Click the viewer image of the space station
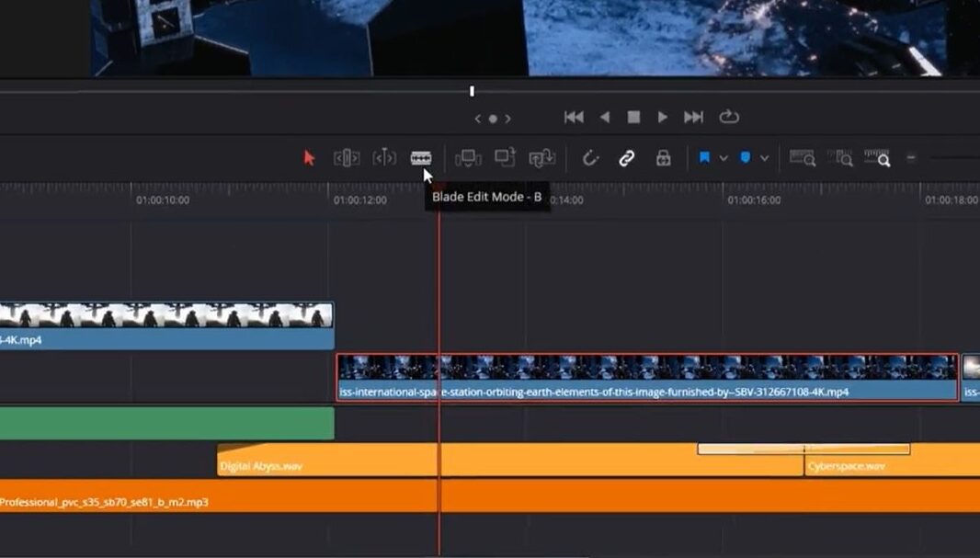The height and width of the screenshot is (558, 980). tap(518, 38)
